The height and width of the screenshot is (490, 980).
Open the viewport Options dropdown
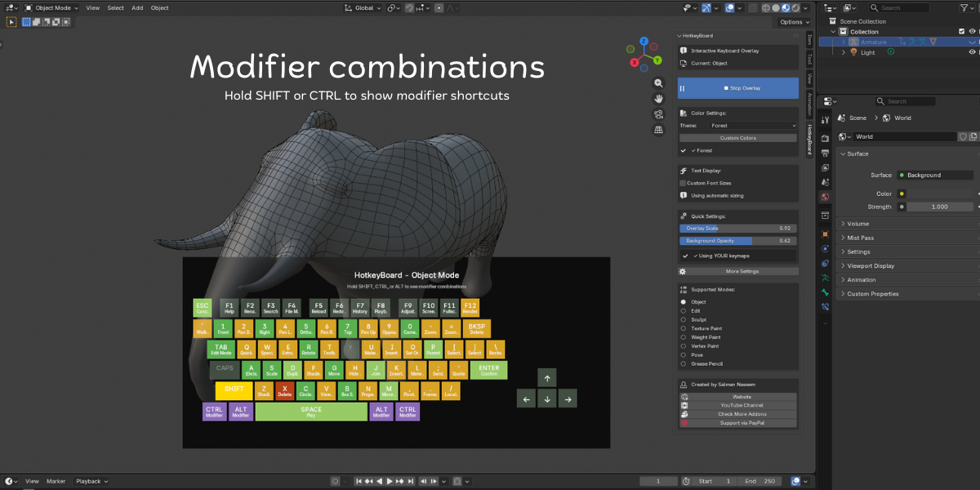pos(793,22)
